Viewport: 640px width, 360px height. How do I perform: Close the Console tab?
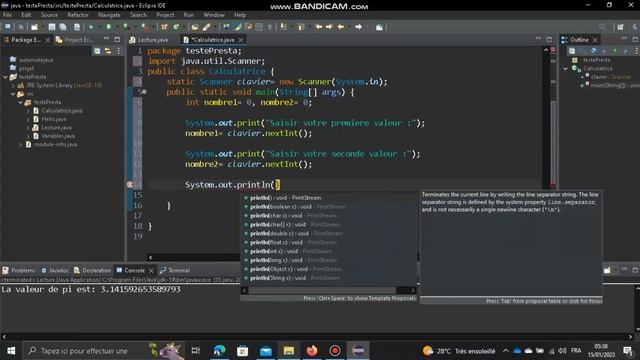point(151,270)
